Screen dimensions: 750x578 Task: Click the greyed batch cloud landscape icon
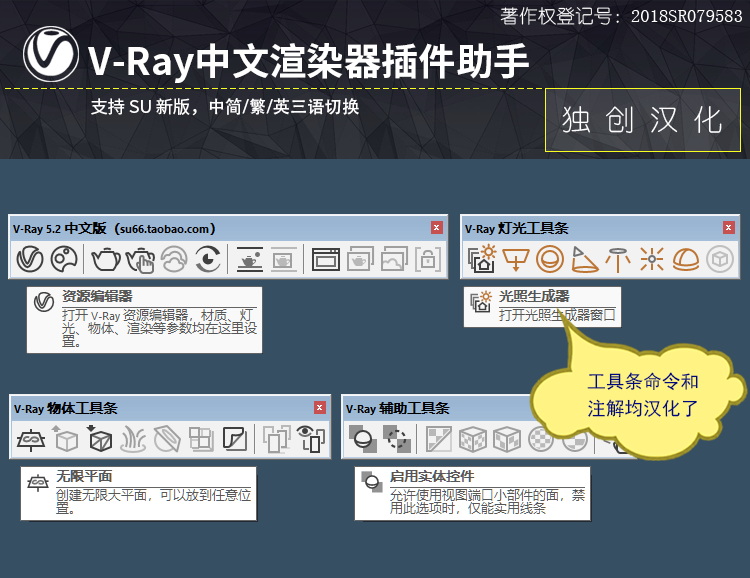pos(395,259)
